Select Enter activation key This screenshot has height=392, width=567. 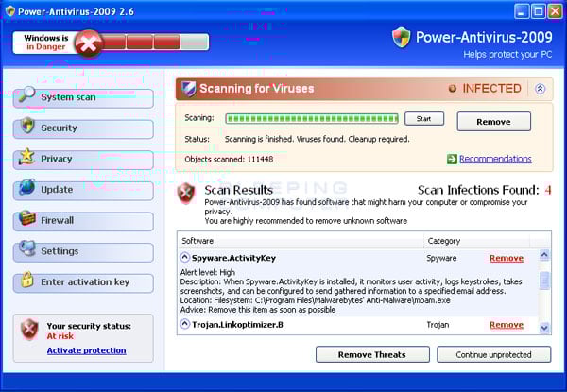click(x=83, y=282)
